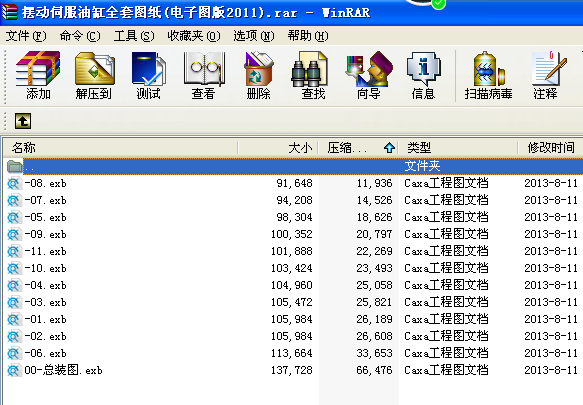Open the 文件(F) menu
Viewport: 583px width, 405px height.
(26, 36)
